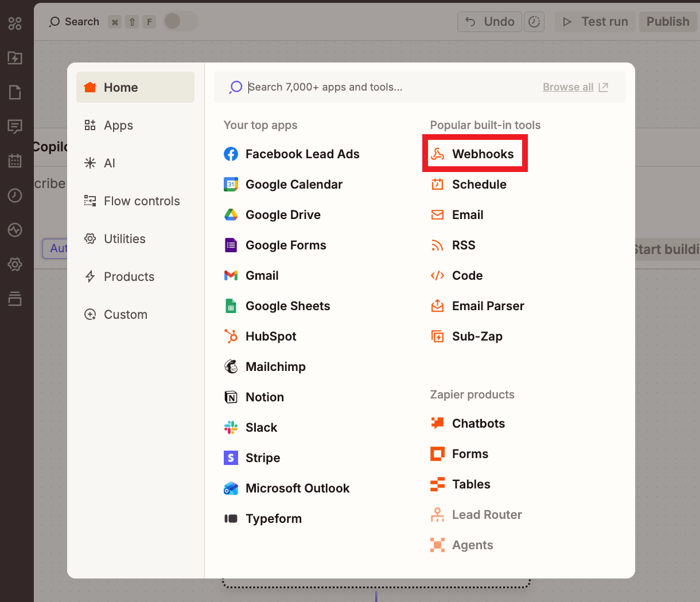
Task: Click the Browse all link
Action: pos(575,87)
